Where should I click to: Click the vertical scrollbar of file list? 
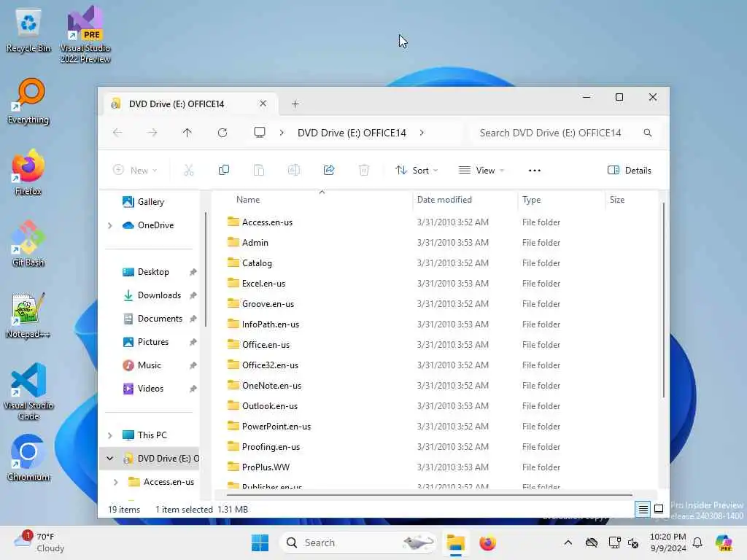point(663,300)
